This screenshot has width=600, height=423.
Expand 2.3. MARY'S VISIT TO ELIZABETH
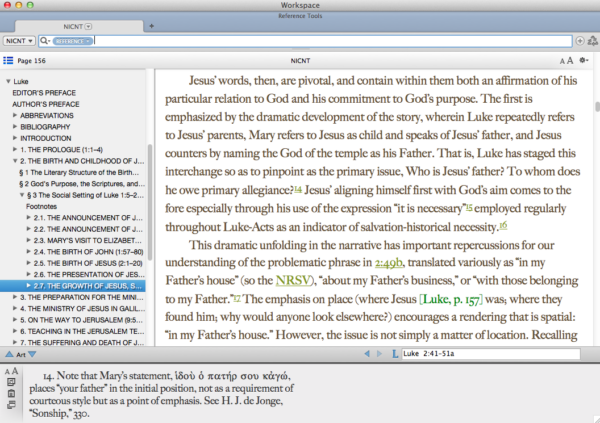(x=28, y=240)
